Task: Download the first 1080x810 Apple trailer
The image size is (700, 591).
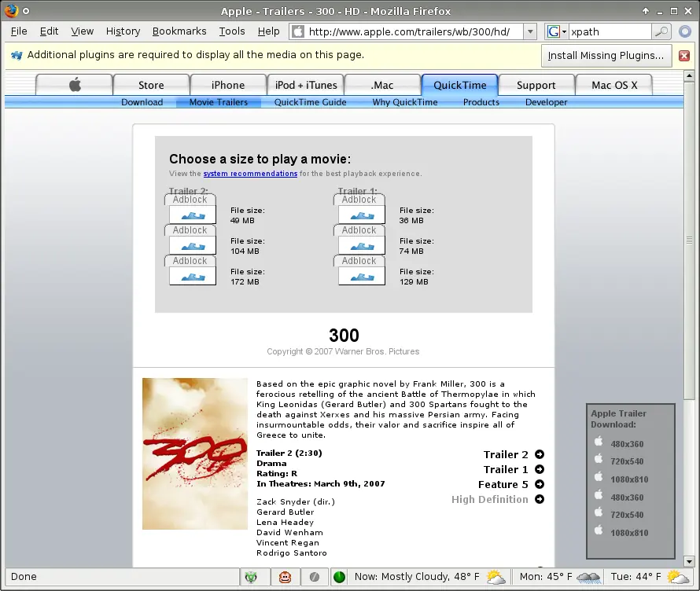Action: [x=629, y=479]
